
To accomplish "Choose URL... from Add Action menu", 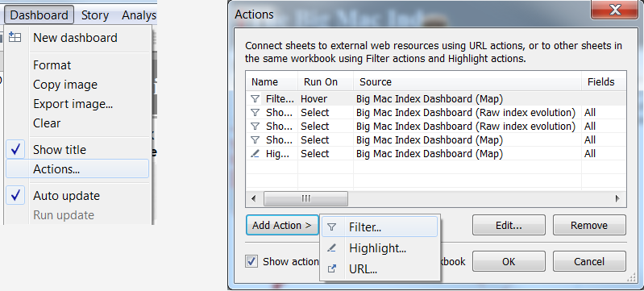I will tap(380, 269).
